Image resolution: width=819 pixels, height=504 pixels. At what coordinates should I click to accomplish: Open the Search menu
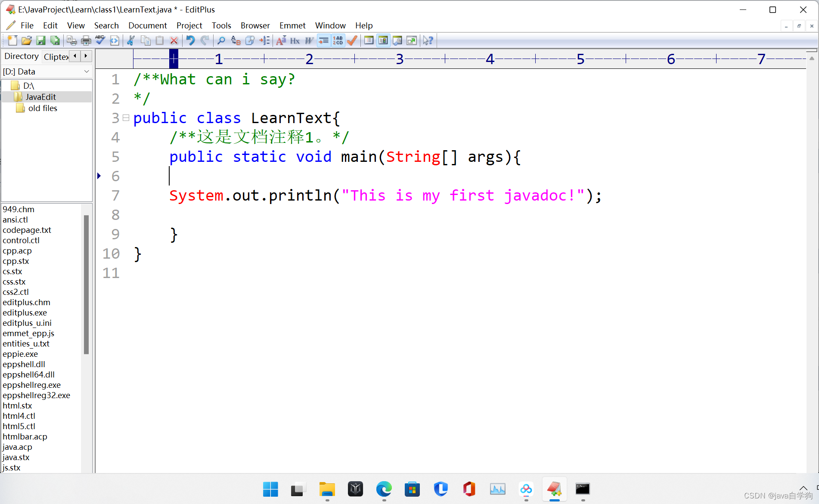(106, 25)
